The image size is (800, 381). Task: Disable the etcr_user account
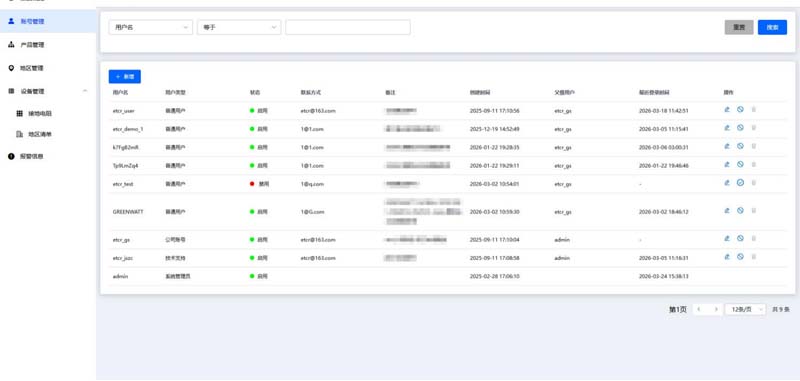point(740,109)
